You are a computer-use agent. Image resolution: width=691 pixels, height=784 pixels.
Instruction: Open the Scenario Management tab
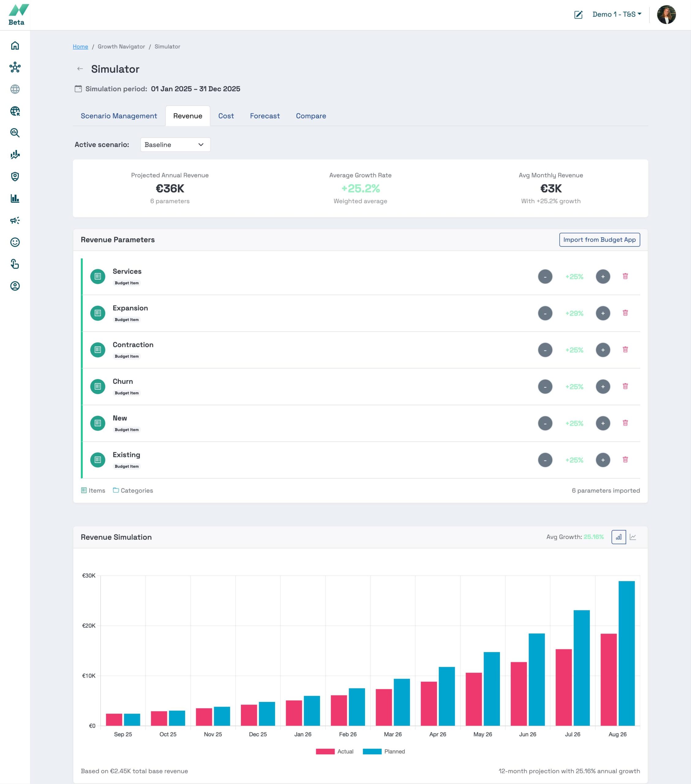[119, 116]
